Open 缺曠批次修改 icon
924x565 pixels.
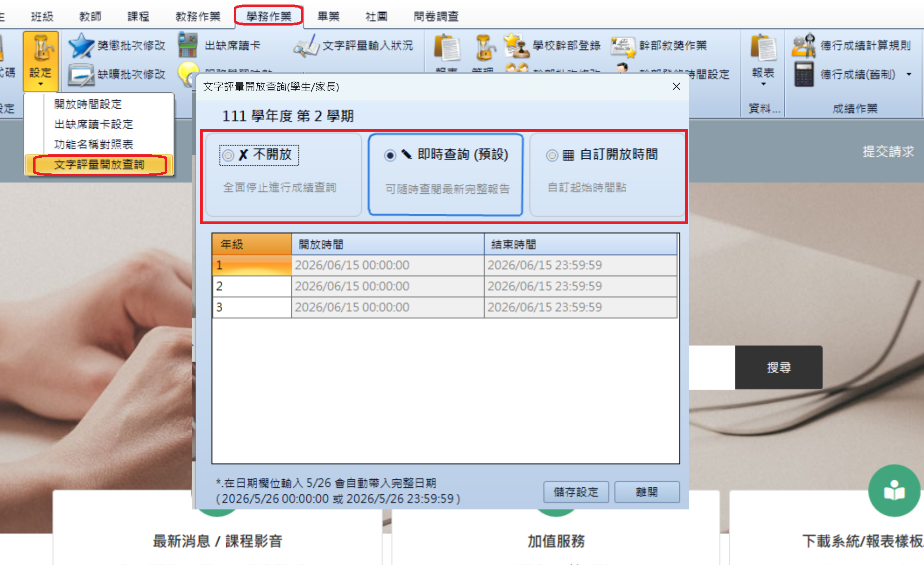(82, 75)
